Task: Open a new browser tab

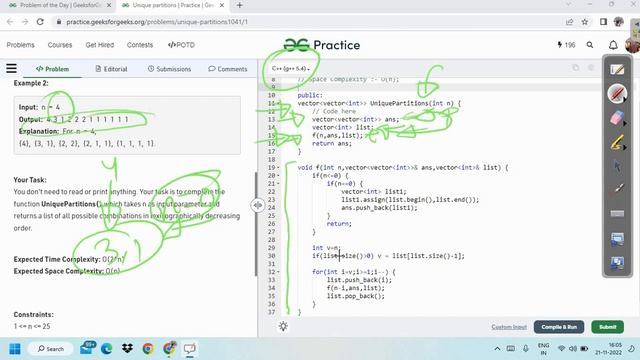Action: (x=240, y=5)
